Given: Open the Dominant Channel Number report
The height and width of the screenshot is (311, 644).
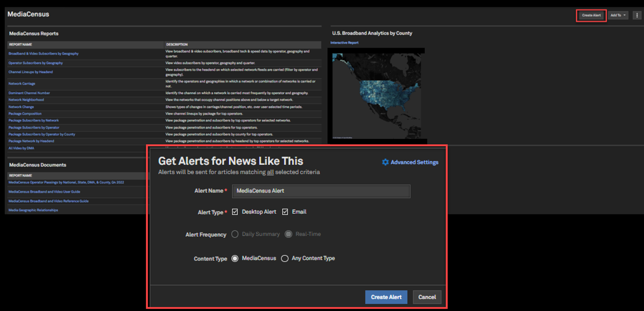Looking at the screenshot, I should [29, 93].
